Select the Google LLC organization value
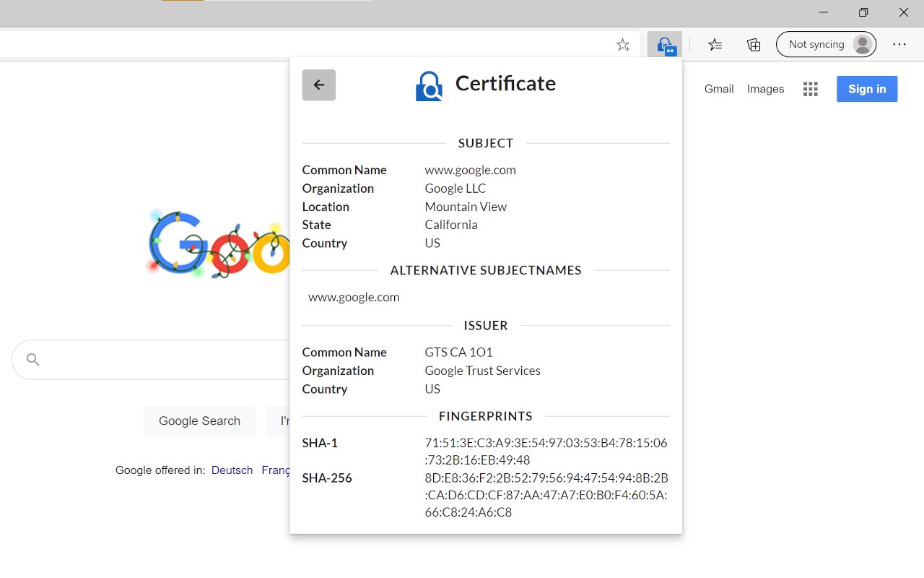The width and height of the screenshot is (924, 578). pos(455,189)
